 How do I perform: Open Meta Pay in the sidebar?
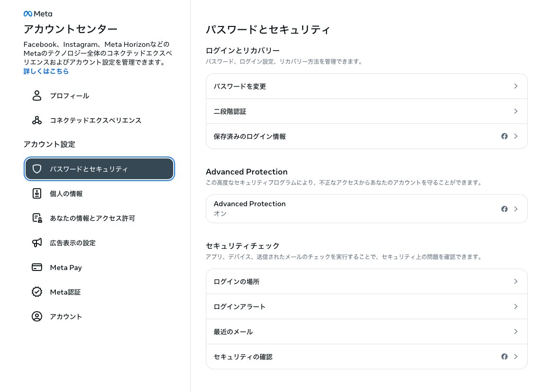click(x=99, y=268)
